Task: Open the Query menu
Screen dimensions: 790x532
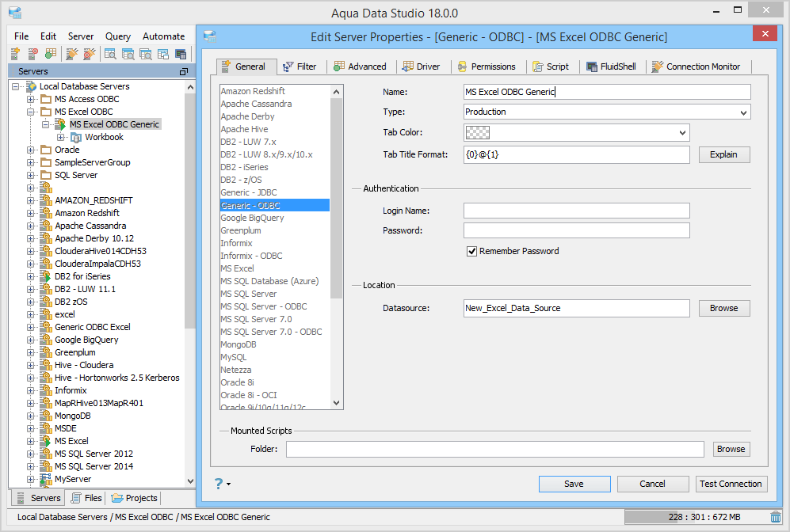Action: click(x=118, y=36)
